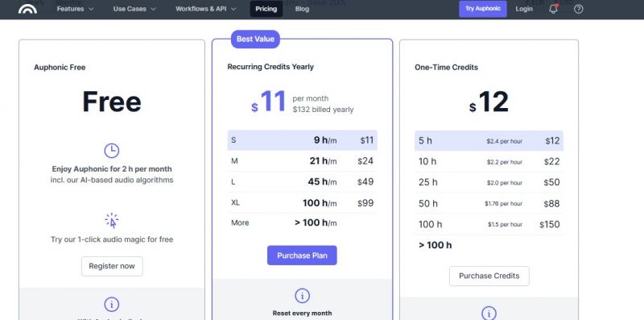Click the Auphonic Free heading
644x320 pixels.
click(60, 67)
